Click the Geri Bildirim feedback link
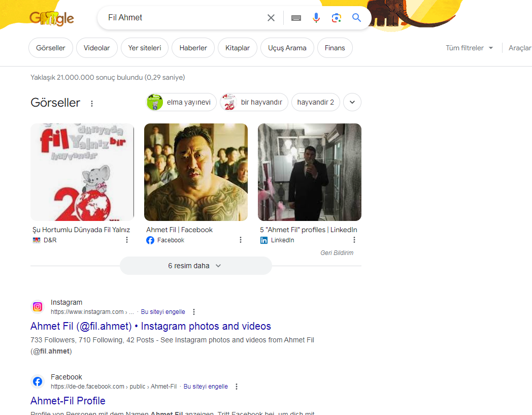Viewport: 532px width, 415px height. pyautogui.click(x=337, y=252)
